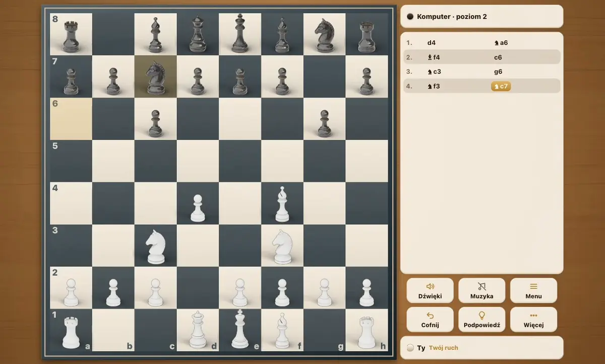Request a hint with Podpowiedź lightbulb
605x364 pixels.
point(481,320)
